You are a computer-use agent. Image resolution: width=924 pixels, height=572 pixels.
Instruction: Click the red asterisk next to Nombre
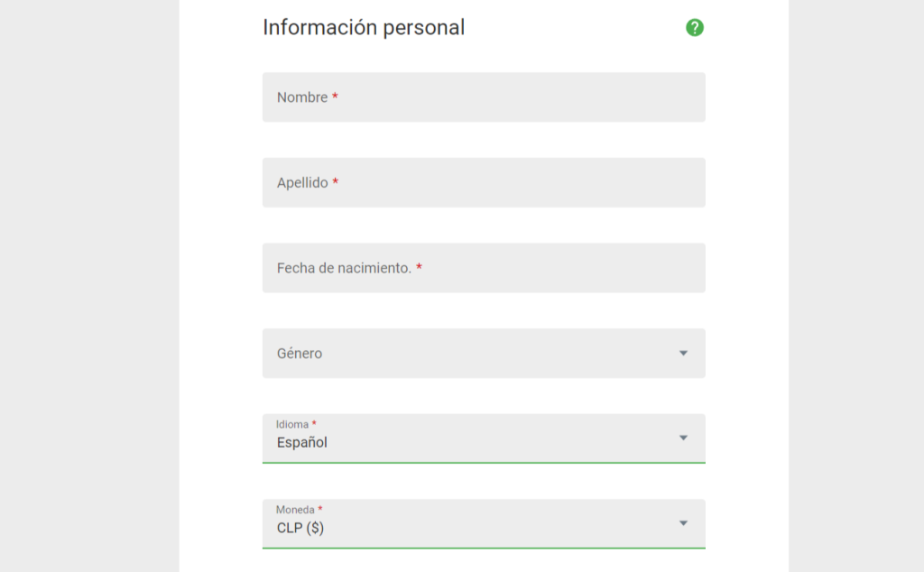click(335, 97)
